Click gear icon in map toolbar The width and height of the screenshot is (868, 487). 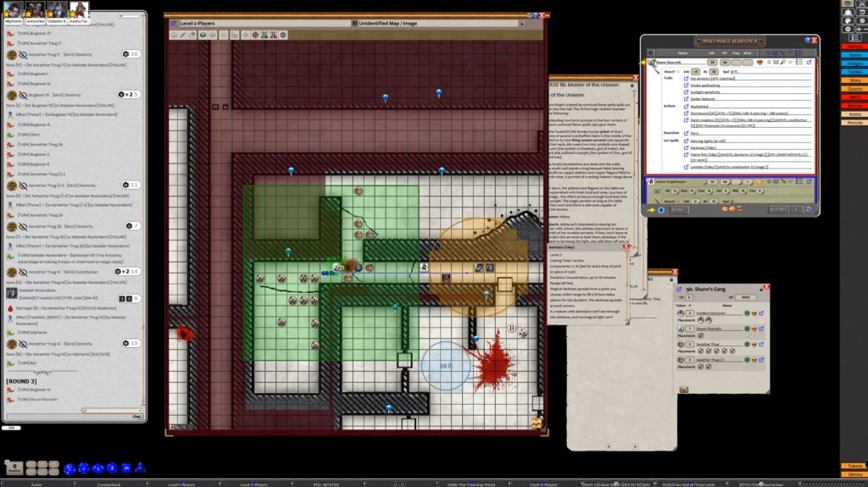(283, 35)
